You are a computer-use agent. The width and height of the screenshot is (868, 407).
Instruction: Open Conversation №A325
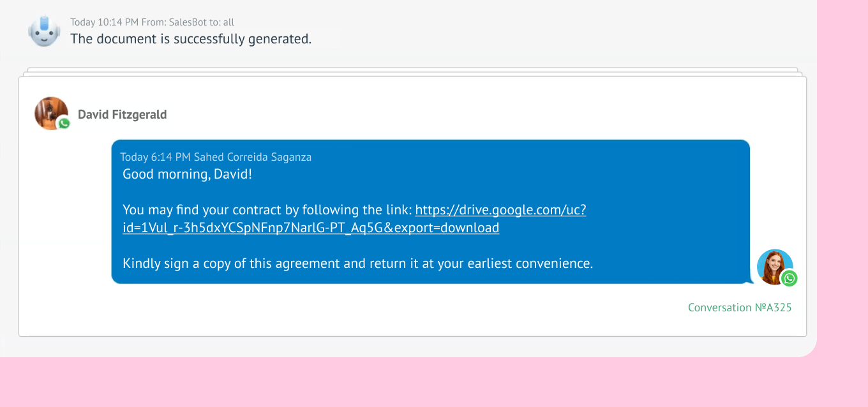pyautogui.click(x=739, y=307)
